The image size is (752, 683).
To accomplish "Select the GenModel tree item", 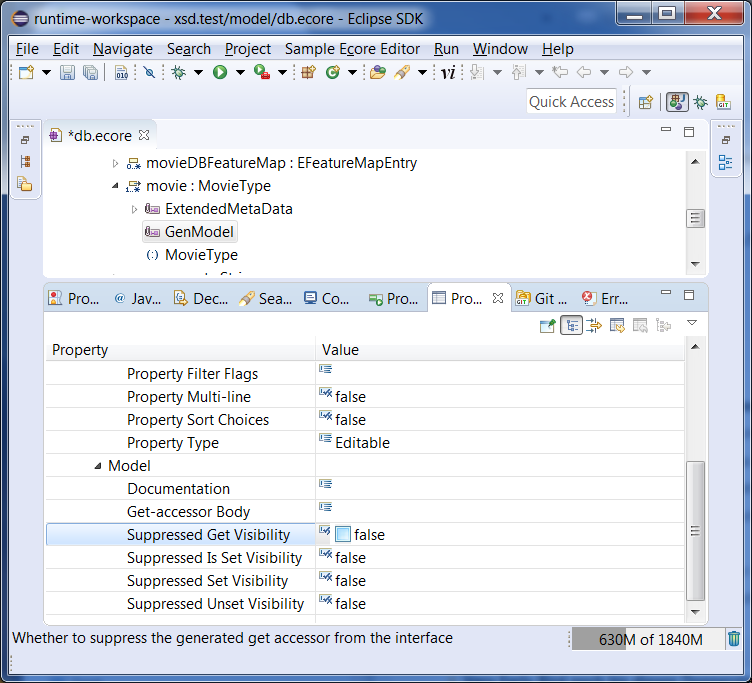I will [190, 232].
